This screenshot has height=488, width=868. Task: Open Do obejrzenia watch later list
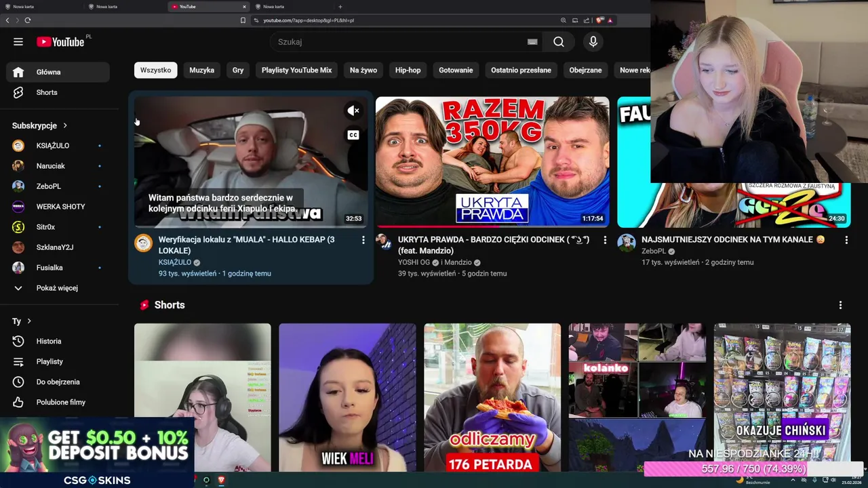(58, 382)
